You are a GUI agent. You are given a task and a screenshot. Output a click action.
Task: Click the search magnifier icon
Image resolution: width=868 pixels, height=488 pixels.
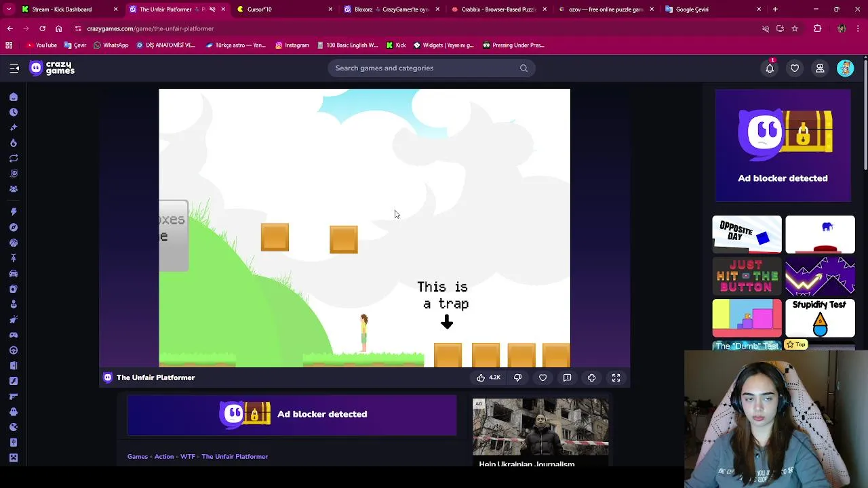click(524, 68)
